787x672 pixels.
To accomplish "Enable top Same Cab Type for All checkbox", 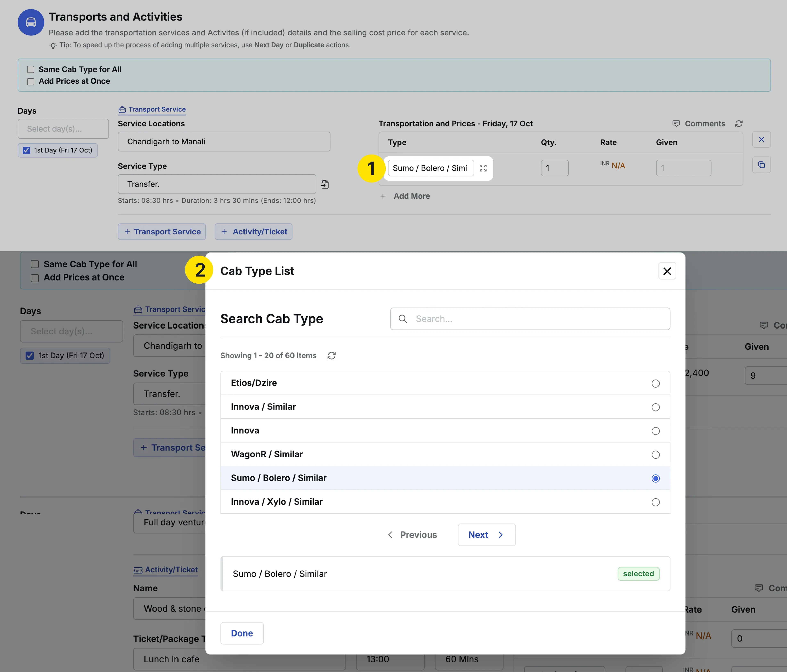I will 31,69.
